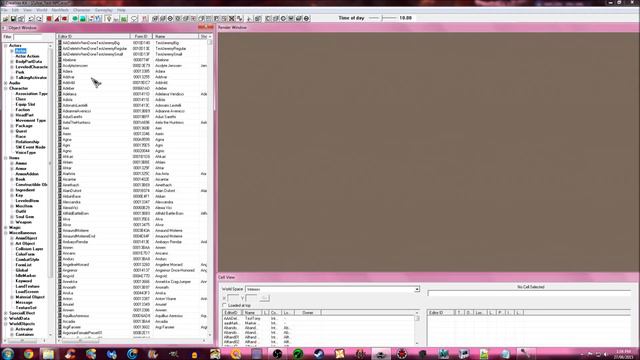The width and height of the screenshot is (640, 360).
Task: Select the Class tree item
Action: [x=20, y=99]
